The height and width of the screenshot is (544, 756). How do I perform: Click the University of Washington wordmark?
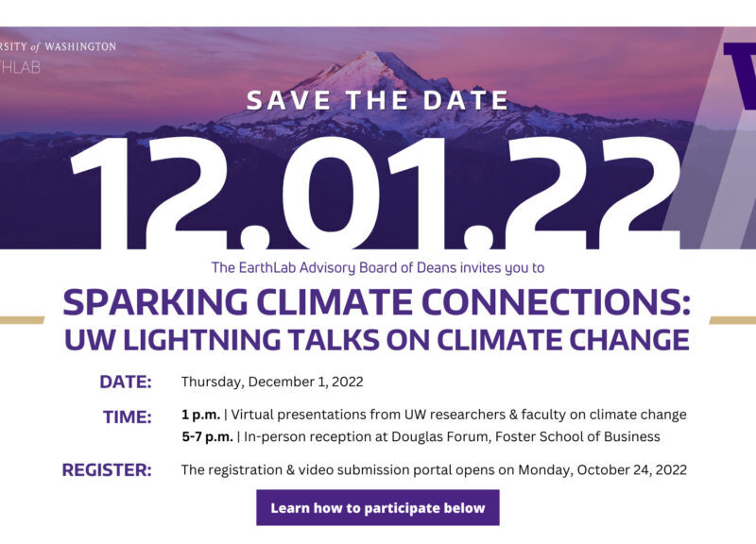(59, 46)
